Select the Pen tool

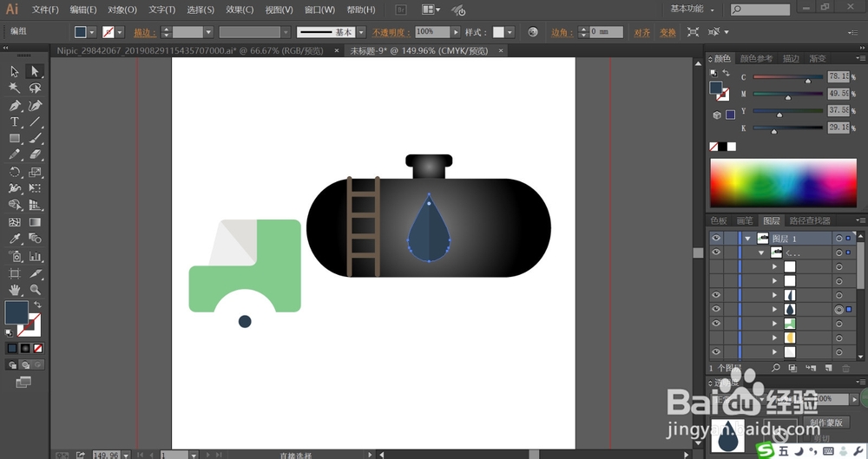[15, 105]
